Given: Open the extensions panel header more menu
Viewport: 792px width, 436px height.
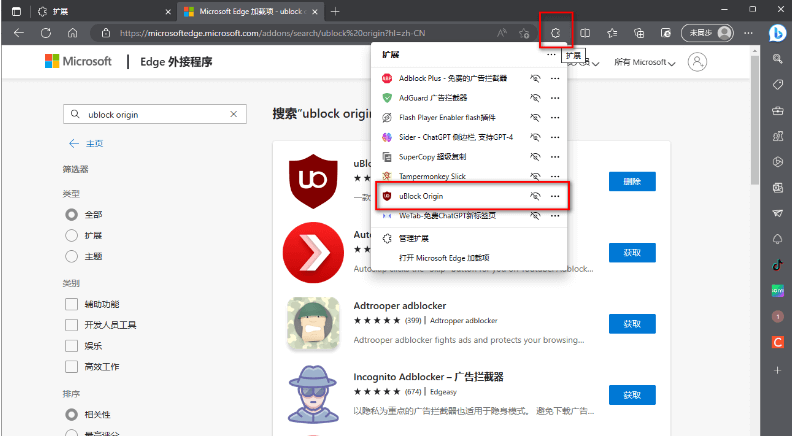Looking at the screenshot, I should [551, 55].
